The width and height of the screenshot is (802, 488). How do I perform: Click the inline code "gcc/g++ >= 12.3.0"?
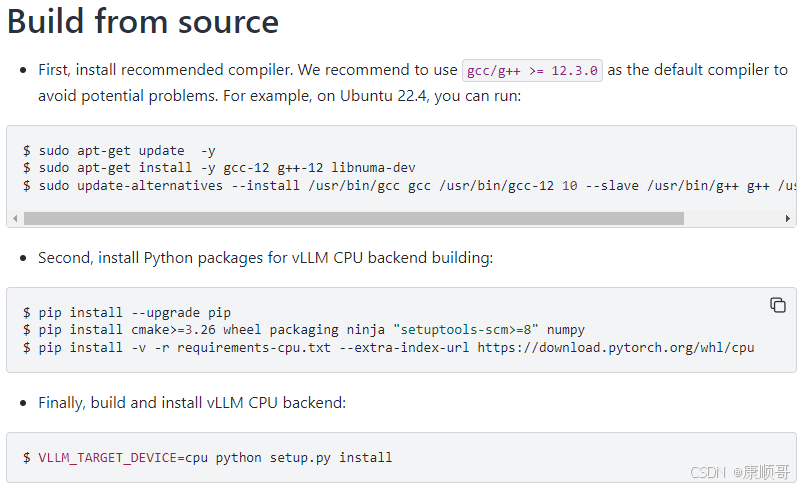(x=532, y=70)
